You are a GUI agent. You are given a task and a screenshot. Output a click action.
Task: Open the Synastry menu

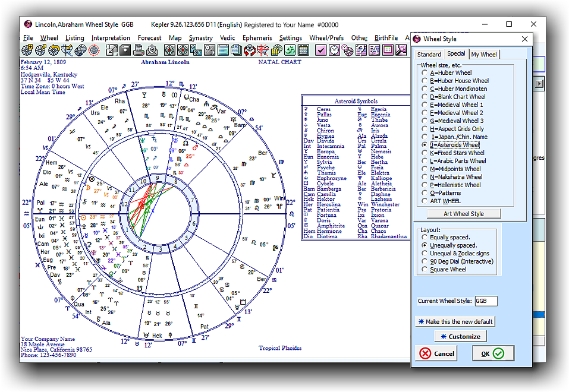click(x=200, y=38)
